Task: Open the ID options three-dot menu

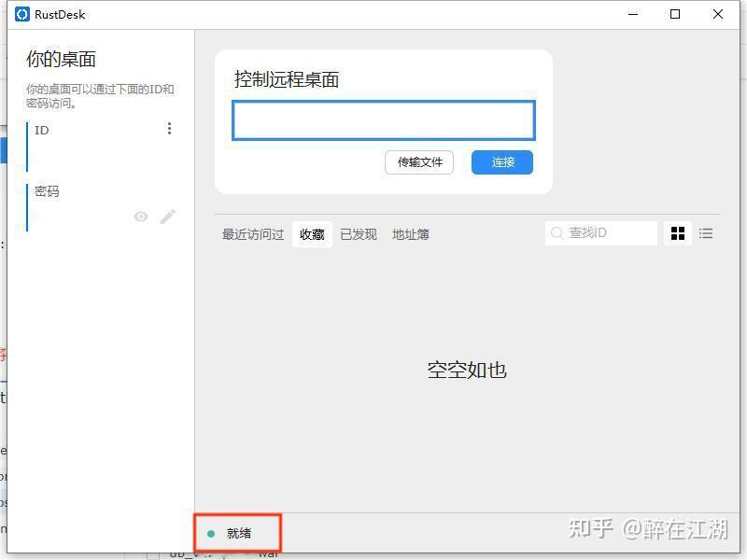Action: point(169,128)
